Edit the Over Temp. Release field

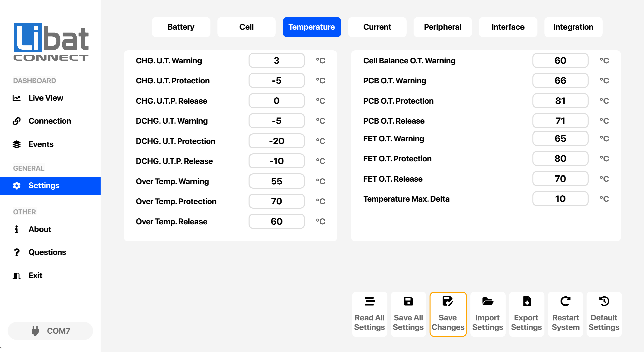click(x=276, y=221)
